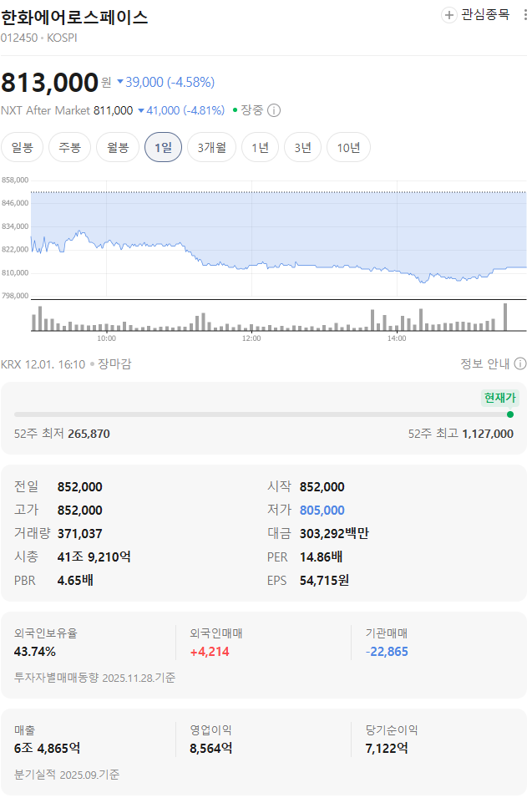Click the 저가 value 805,000
This screenshot has width=532, height=798.
point(322,511)
